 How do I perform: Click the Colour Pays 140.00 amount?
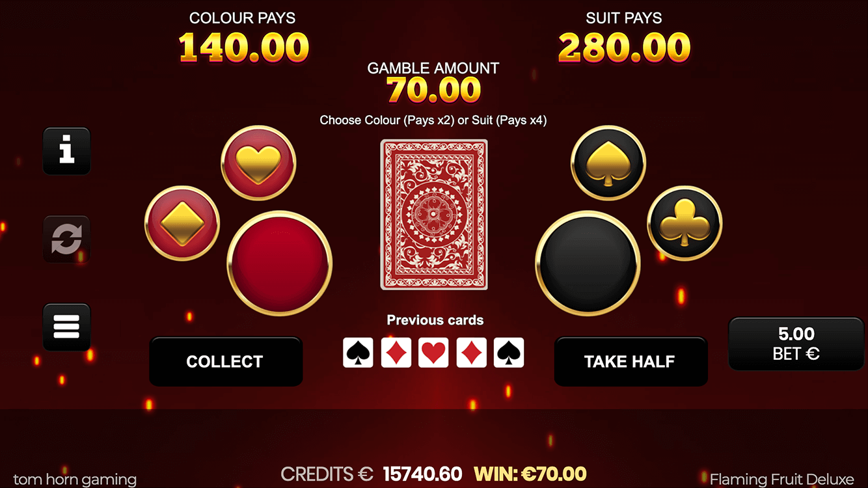click(243, 47)
